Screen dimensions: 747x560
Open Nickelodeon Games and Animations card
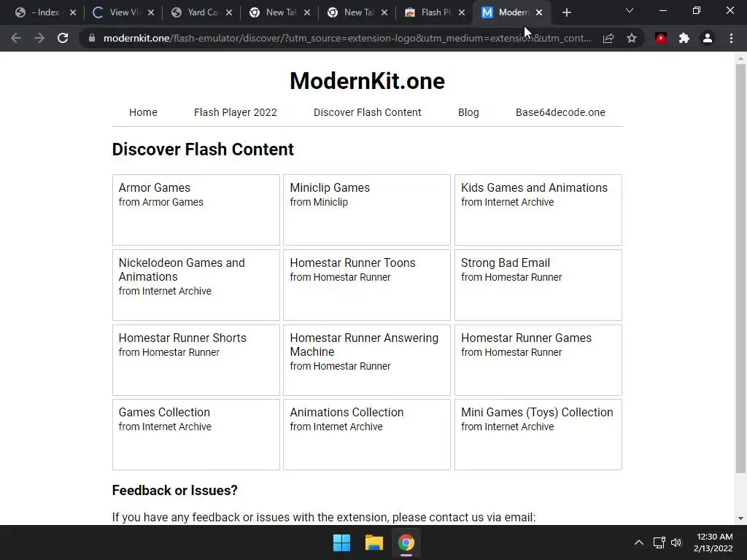196,285
